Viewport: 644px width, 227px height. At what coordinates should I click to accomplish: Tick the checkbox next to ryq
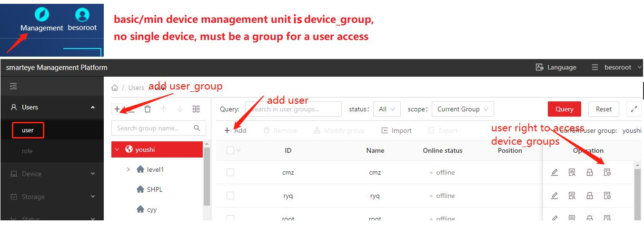[x=230, y=196]
